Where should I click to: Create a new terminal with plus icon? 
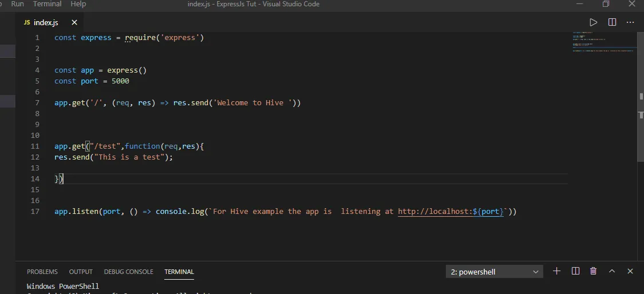point(556,271)
